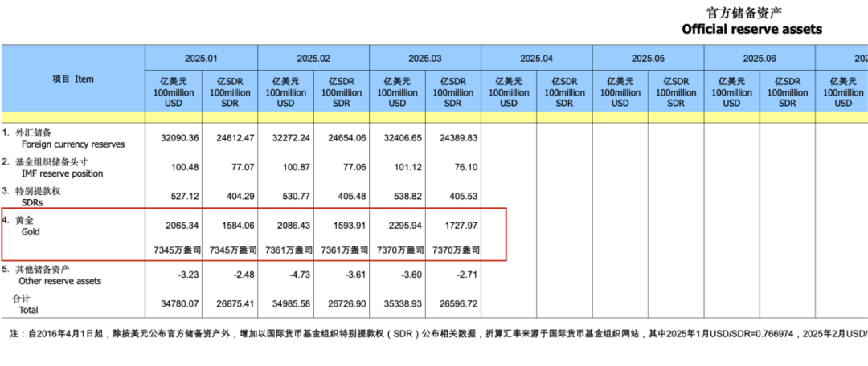
Task: Click the footnote text starting with 注
Action: 439,335
